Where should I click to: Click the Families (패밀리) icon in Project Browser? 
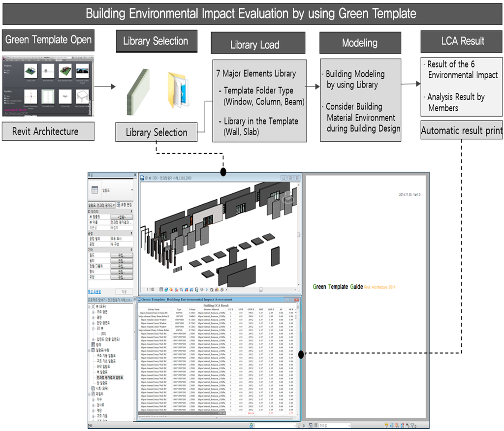point(93,394)
